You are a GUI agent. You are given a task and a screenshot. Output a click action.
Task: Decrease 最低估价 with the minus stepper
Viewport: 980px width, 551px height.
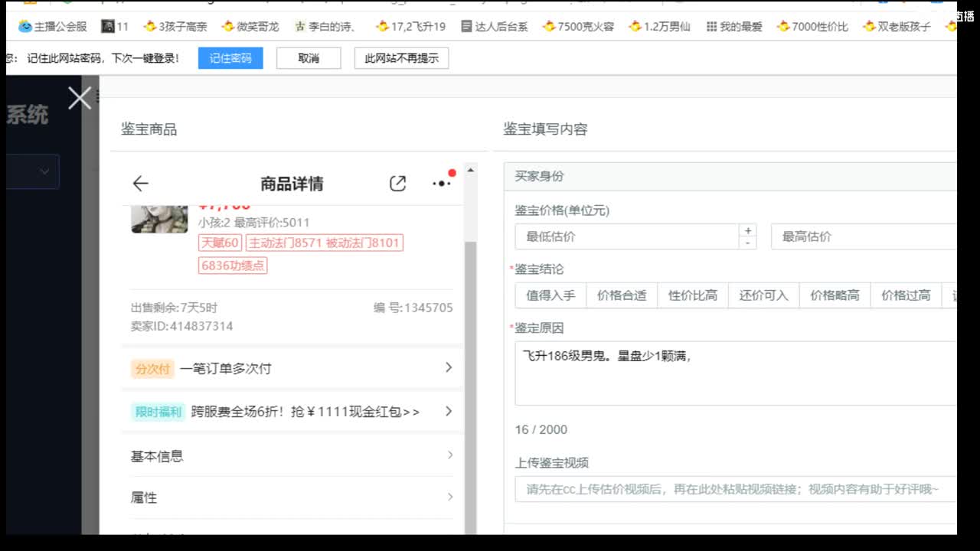point(748,243)
